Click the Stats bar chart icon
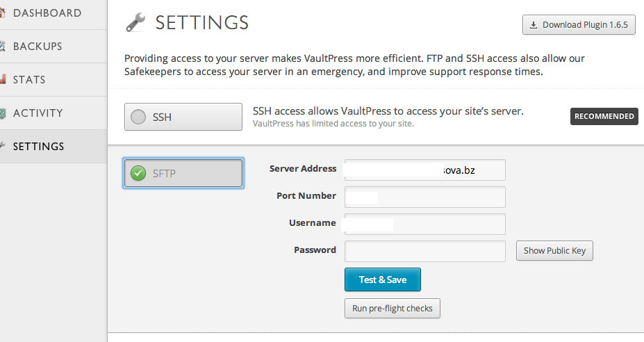Screen dimensions: 644x342 3,79
